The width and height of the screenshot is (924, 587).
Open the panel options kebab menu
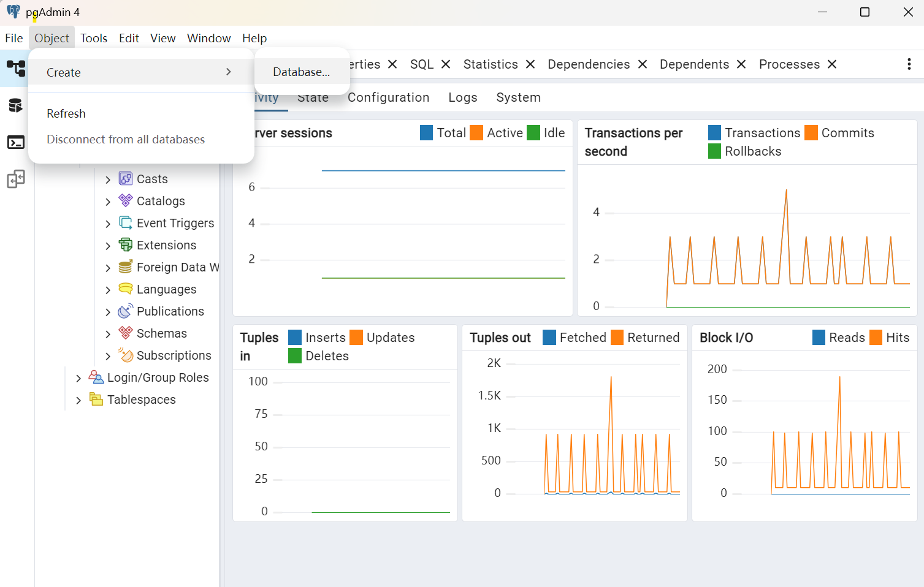point(909,64)
